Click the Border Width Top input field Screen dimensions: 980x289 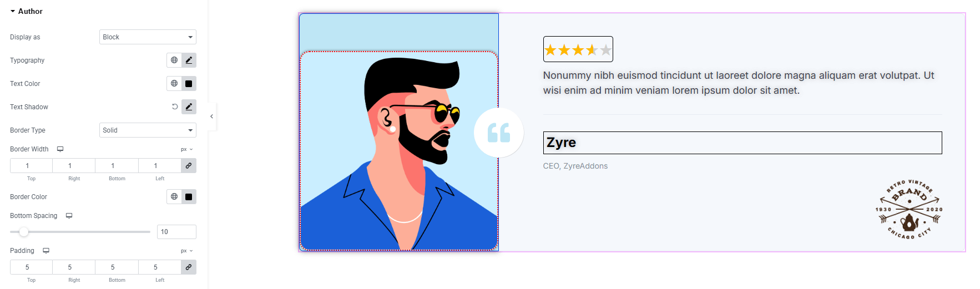31,165
